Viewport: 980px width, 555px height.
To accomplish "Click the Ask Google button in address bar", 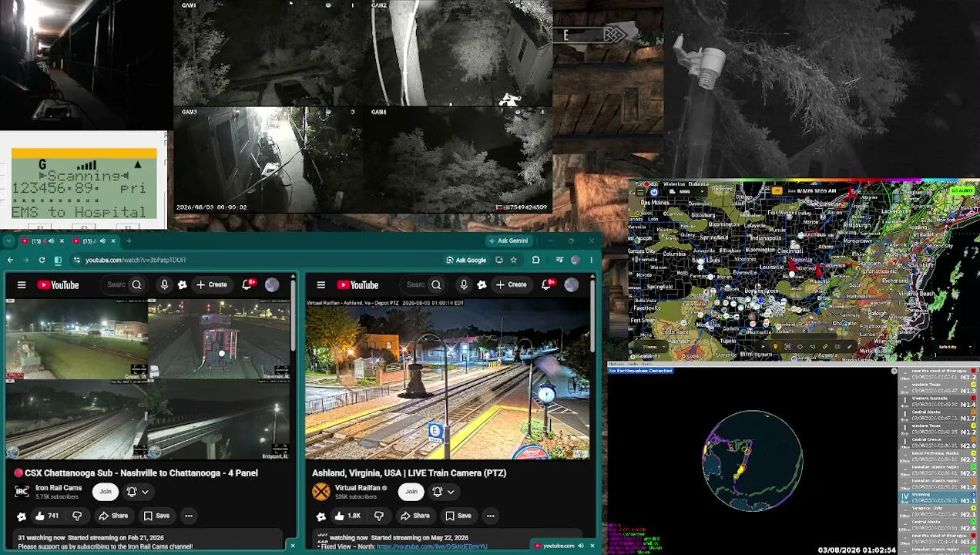I will pyautogui.click(x=466, y=260).
